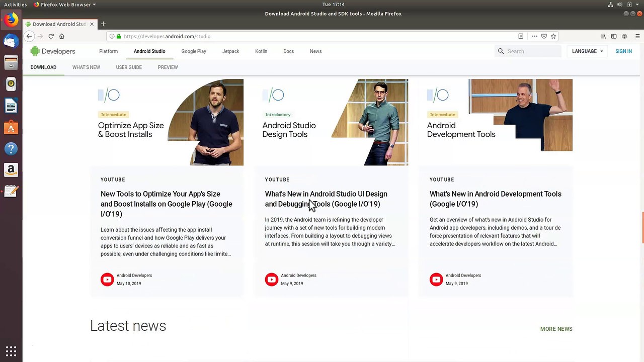The width and height of the screenshot is (644, 362).
Task: Open page actions three-dot menu in address bar
Action: [534, 36]
